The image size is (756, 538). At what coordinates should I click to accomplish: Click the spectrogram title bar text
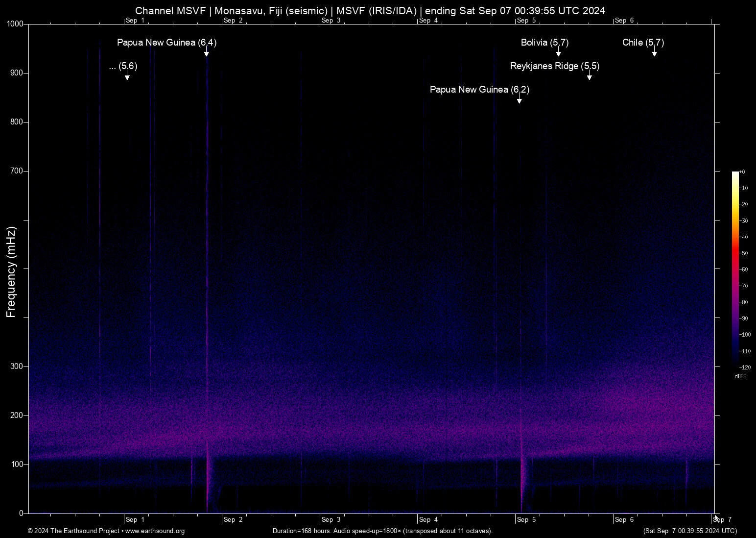[x=371, y=10]
